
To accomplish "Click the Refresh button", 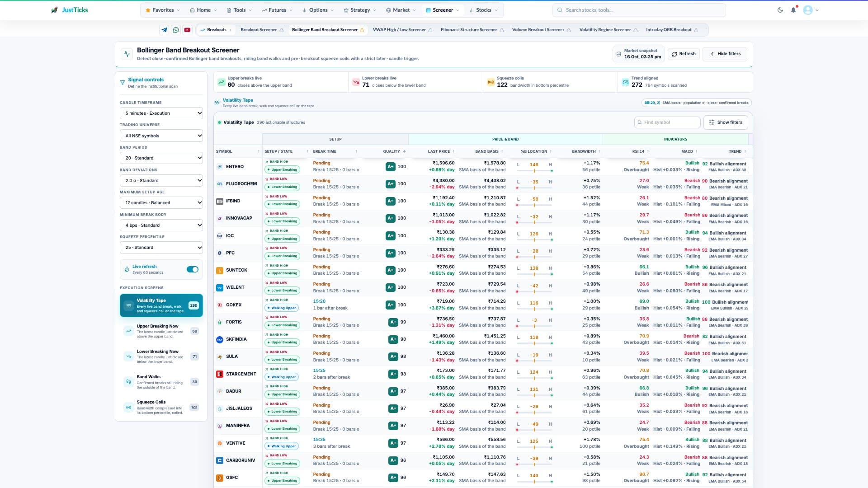I will [x=684, y=54].
